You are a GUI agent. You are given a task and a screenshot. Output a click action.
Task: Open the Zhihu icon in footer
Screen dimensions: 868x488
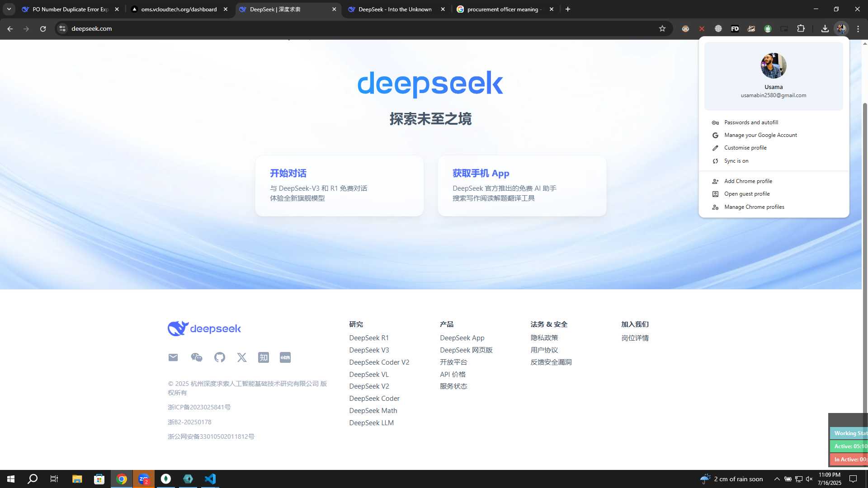pos(264,357)
